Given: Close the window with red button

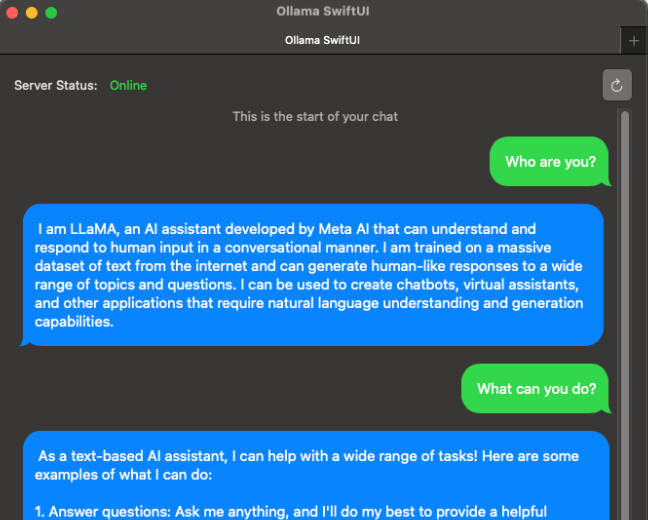Looking at the screenshot, I should (x=12, y=12).
